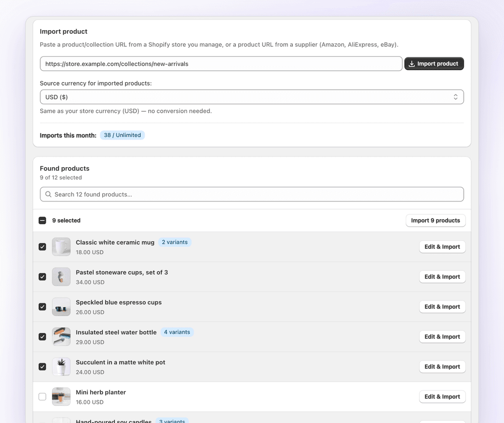Open Succulent in matte white pot thumbnail
This screenshot has width=504, height=423.
[x=61, y=367]
